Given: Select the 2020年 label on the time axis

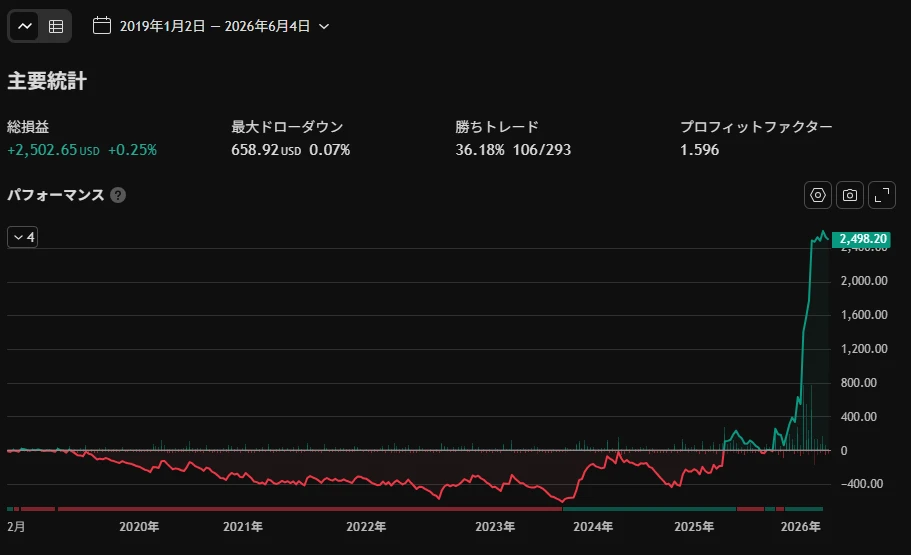Looking at the screenshot, I should click(x=139, y=527).
